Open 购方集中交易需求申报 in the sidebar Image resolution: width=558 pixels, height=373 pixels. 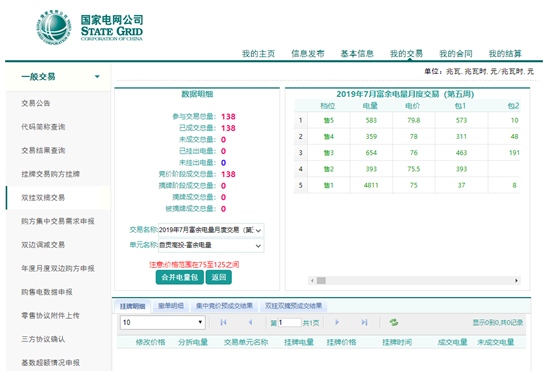58,221
